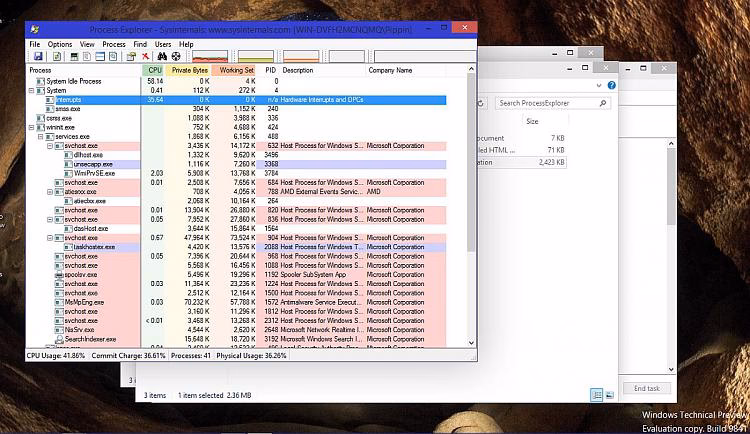The width and height of the screenshot is (750, 434).
Task: Sort by the Private Bytes column header
Action: 188,70
